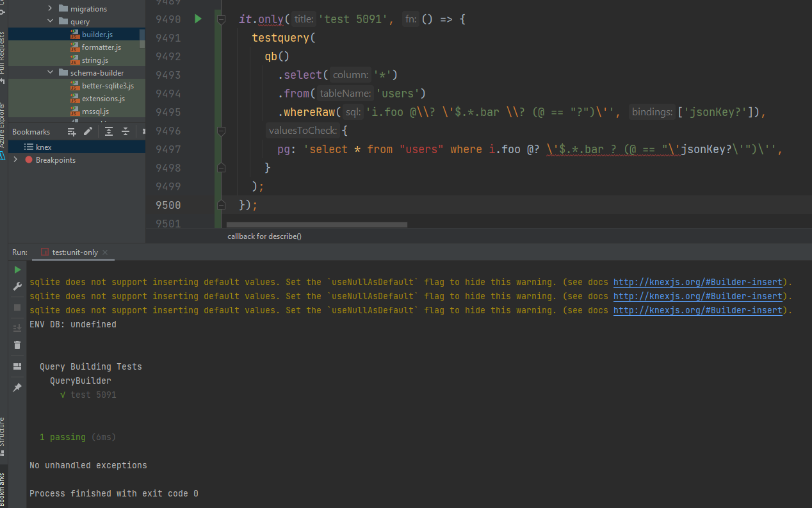Edit the bookmark description with the pencil icon
Image resolution: width=812 pixels, height=508 pixels.
point(89,131)
